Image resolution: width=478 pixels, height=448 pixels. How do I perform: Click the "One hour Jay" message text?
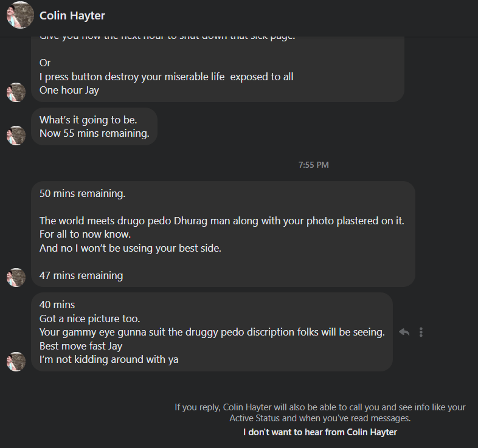coord(69,90)
